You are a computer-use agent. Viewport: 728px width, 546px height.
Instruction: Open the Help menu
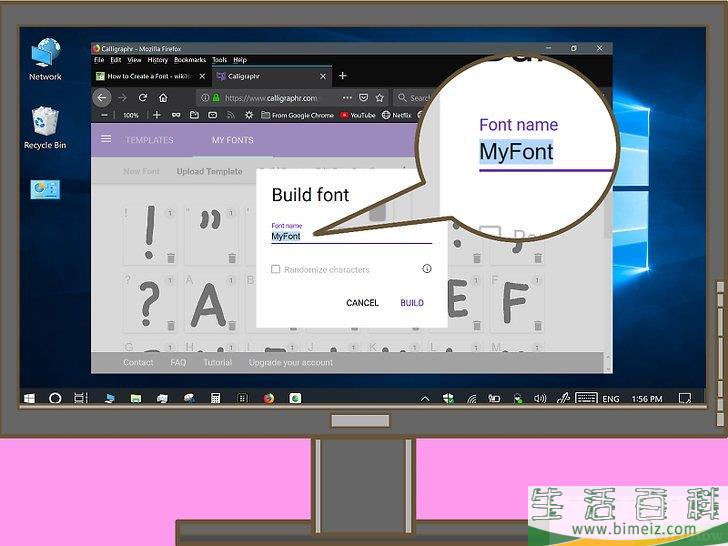click(x=240, y=60)
